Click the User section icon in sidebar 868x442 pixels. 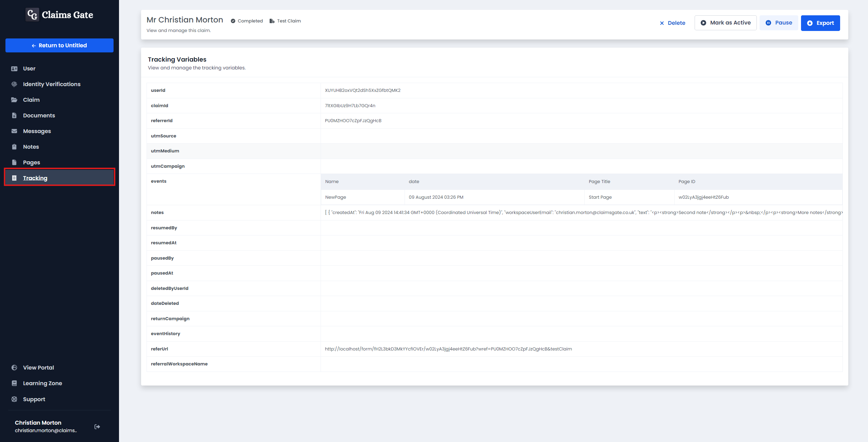coord(14,68)
